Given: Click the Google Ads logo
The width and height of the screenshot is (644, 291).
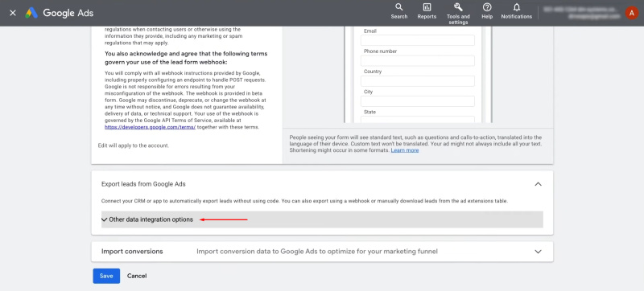Looking at the screenshot, I should [60, 13].
